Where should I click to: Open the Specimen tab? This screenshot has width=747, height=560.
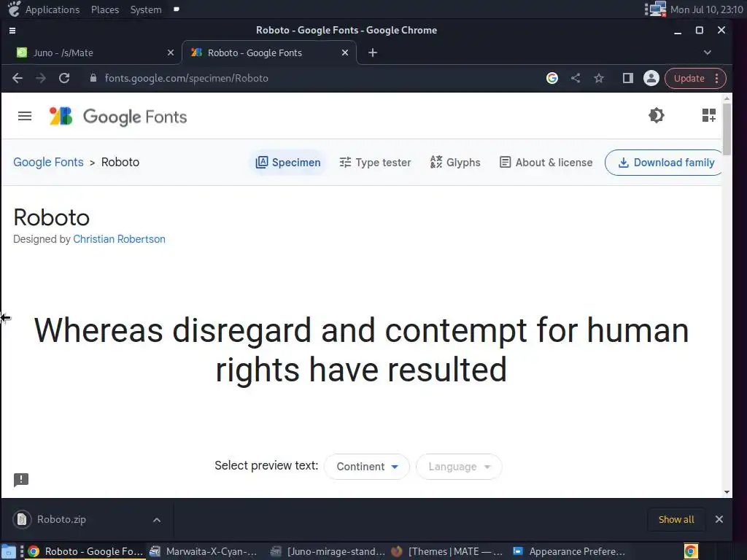[x=288, y=163]
